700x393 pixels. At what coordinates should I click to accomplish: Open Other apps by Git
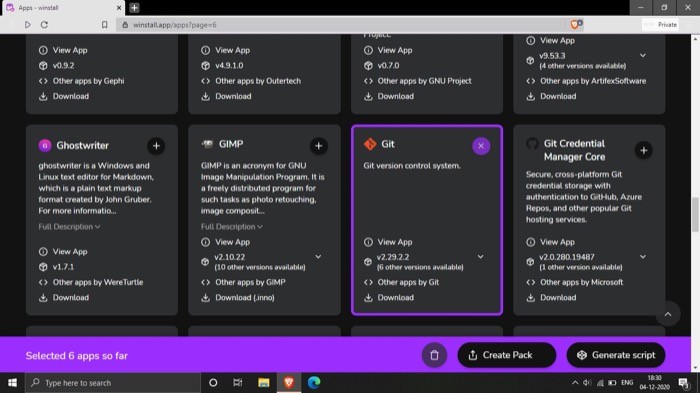401,282
